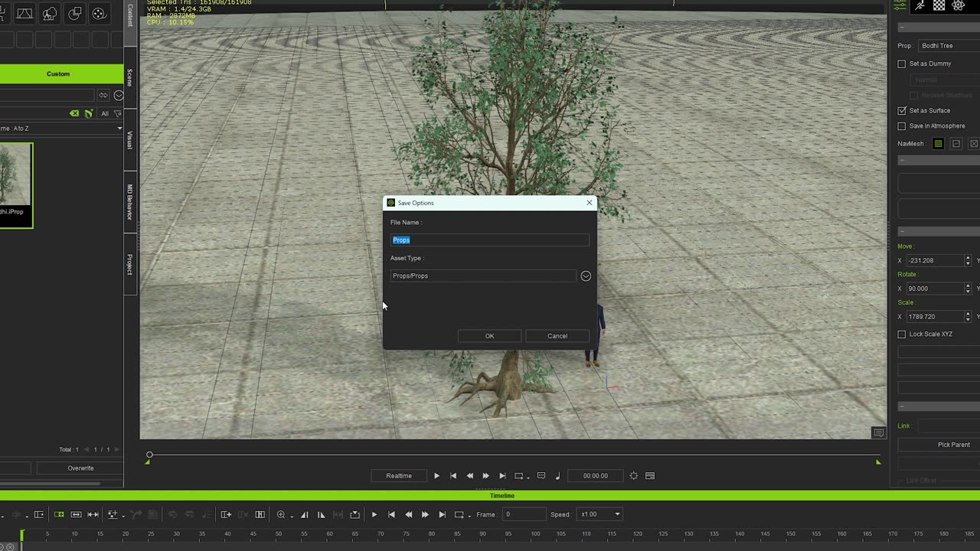Screen dimensions: 980x551
Task: Click the stretch range arrows icon in timeline
Action: tap(93, 514)
